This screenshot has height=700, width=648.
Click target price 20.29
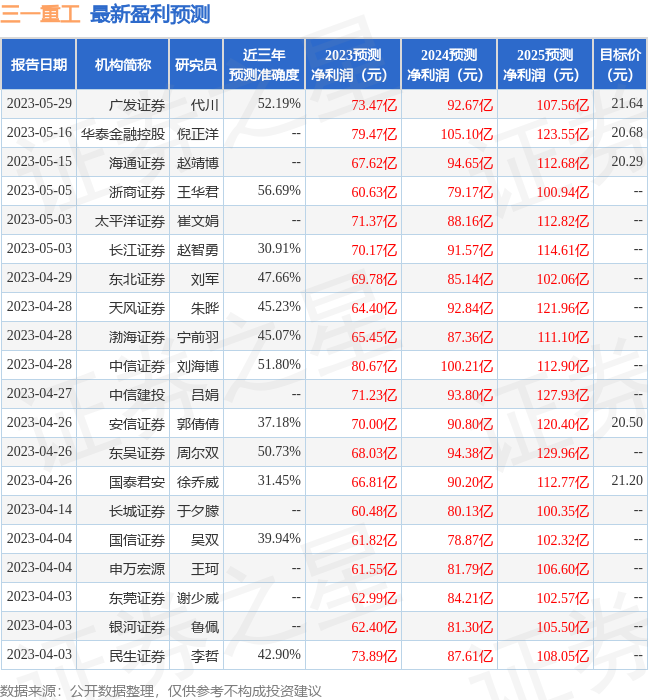(627, 162)
